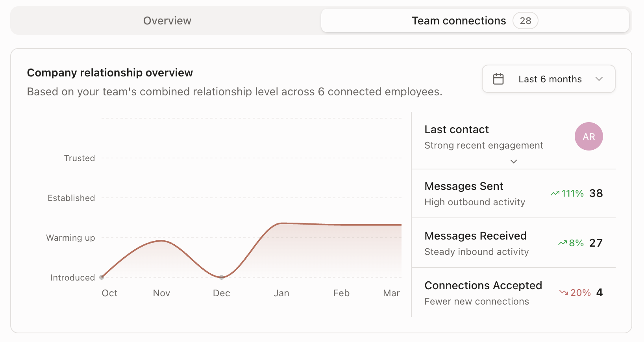Expand the Last contact details chevron
644x342 pixels.
click(x=513, y=161)
